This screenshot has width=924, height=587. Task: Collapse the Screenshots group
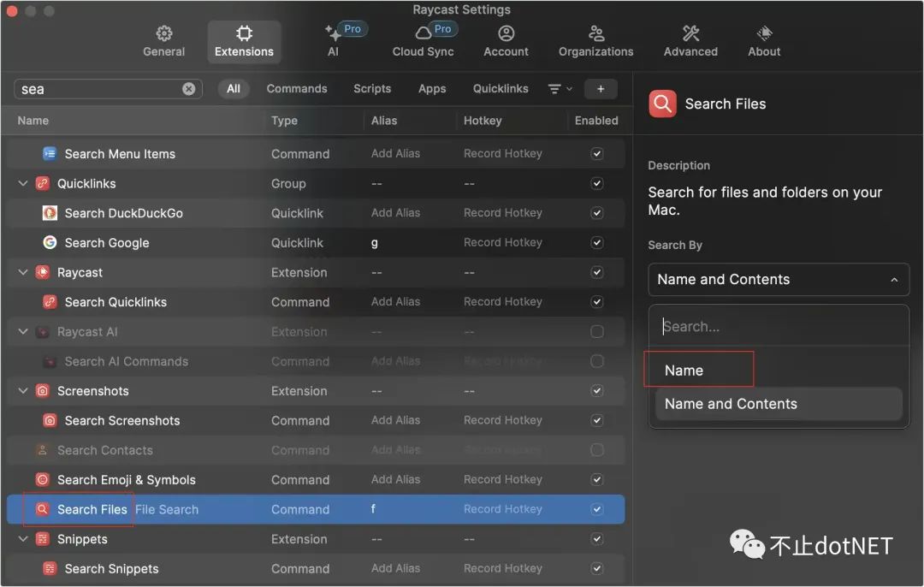click(x=23, y=391)
